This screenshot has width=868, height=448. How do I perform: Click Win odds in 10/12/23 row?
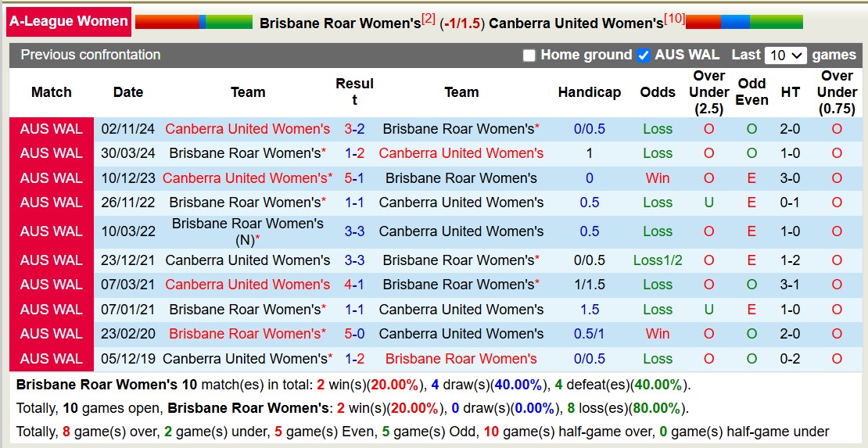pyautogui.click(x=658, y=177)
